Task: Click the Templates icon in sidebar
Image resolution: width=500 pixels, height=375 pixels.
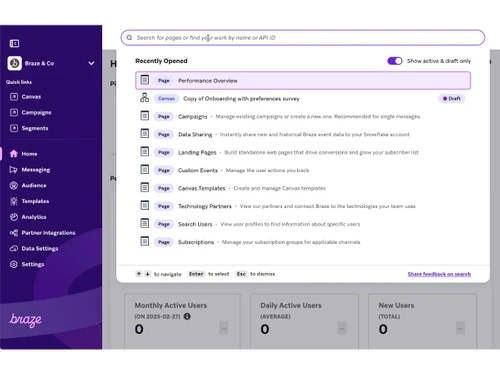Action: (14, 201)
